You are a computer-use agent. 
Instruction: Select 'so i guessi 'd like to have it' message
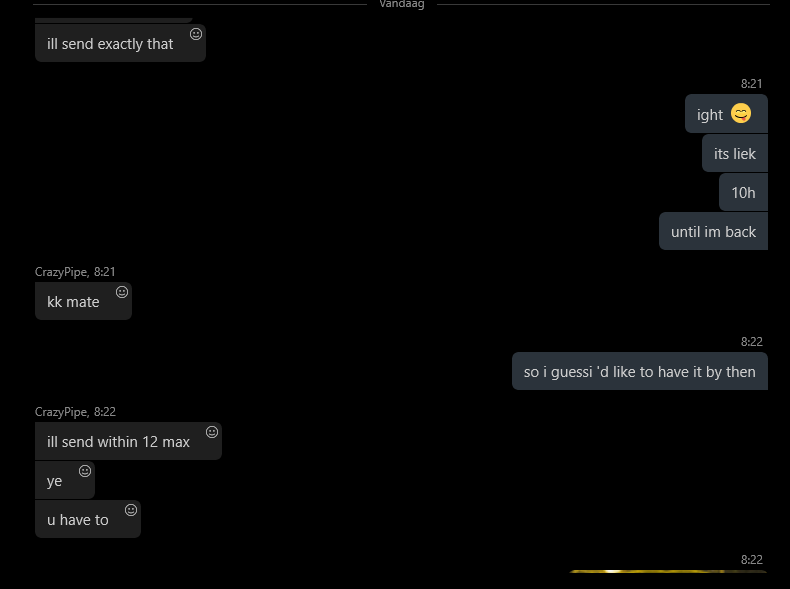click(x=639, y=371)
